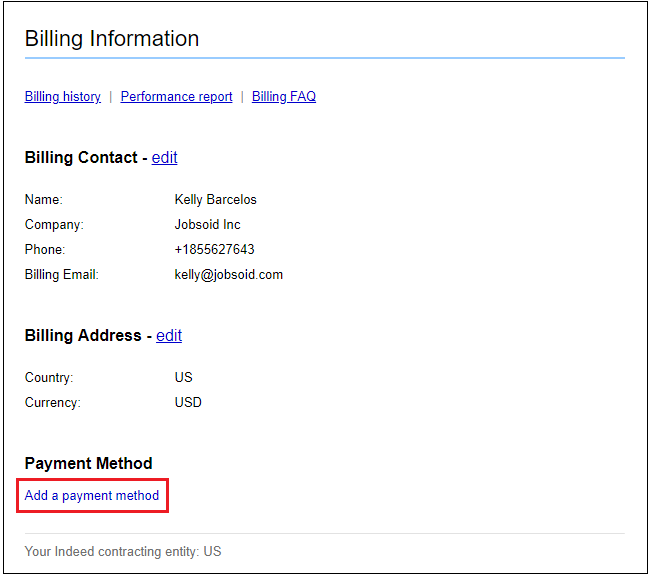The image size is (651, 575).
Task: Open the Billing history link
Action: 62,97
